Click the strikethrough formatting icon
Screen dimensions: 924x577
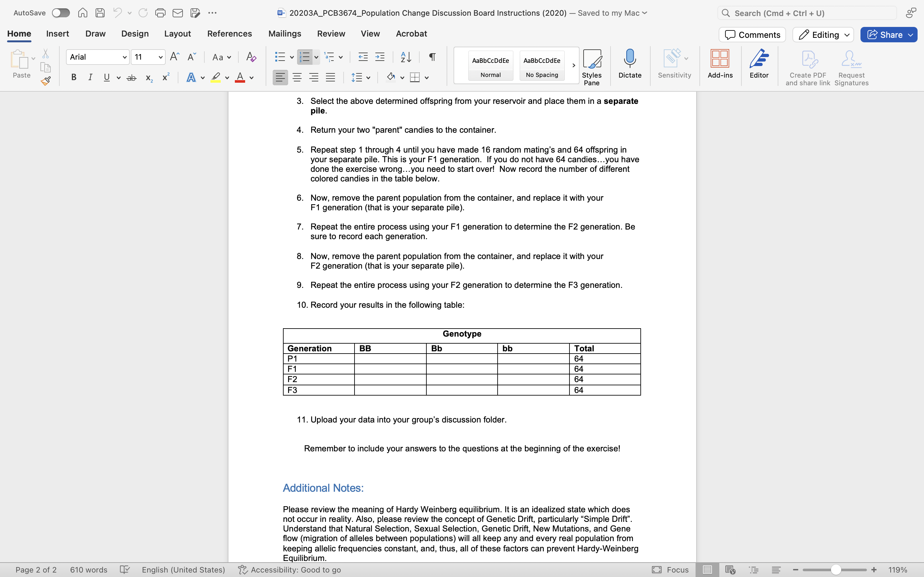(131, 78)
